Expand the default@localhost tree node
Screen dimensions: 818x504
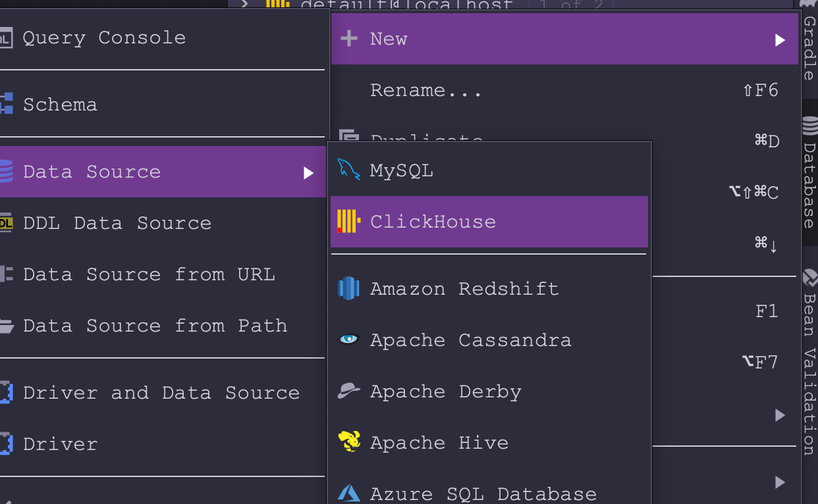(x=244, y=4)
